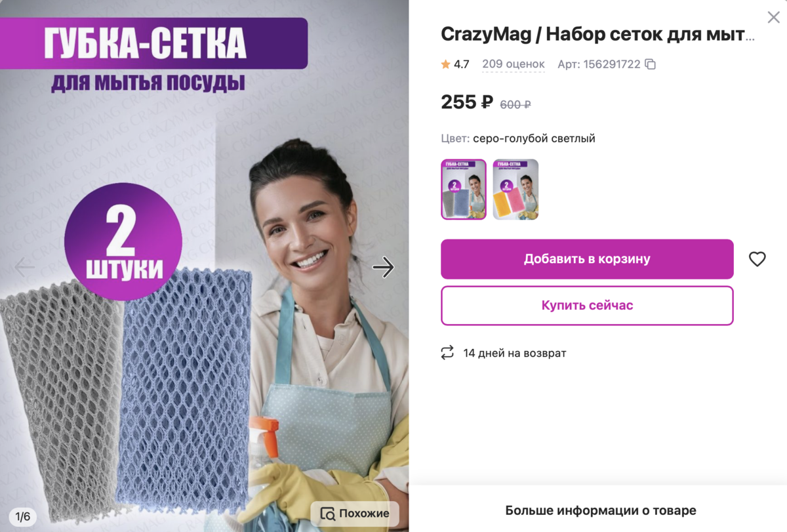Add the item with Добавить в корзину

pyautogui.click(x=587, y=259)
